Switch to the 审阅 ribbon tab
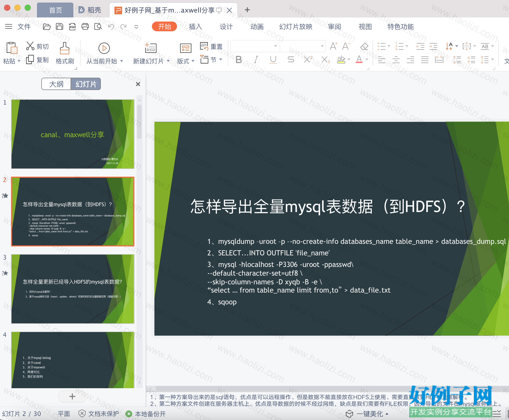509x420 pixels. (334, 26)
